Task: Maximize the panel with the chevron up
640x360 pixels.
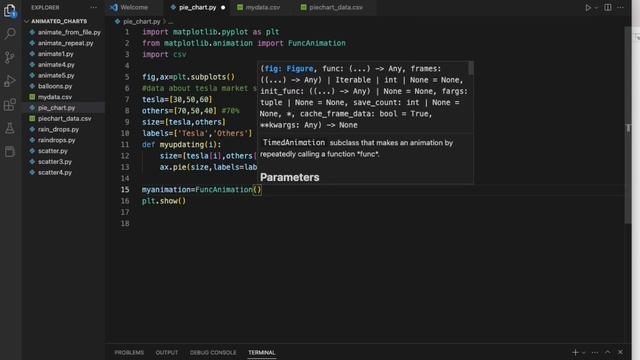Action: tap(608, 352)
